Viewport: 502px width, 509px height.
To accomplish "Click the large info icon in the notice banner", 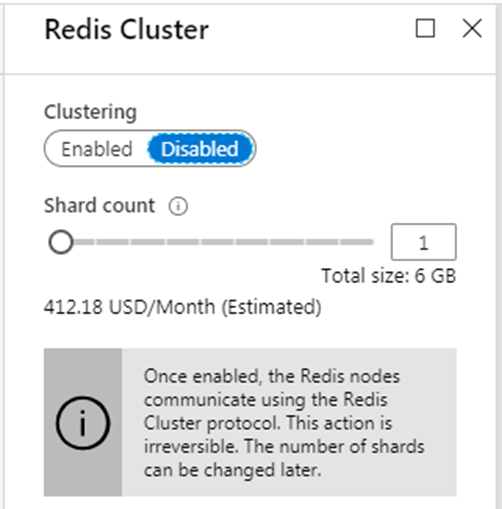I will pyautogui.click(x=83, y=423).
